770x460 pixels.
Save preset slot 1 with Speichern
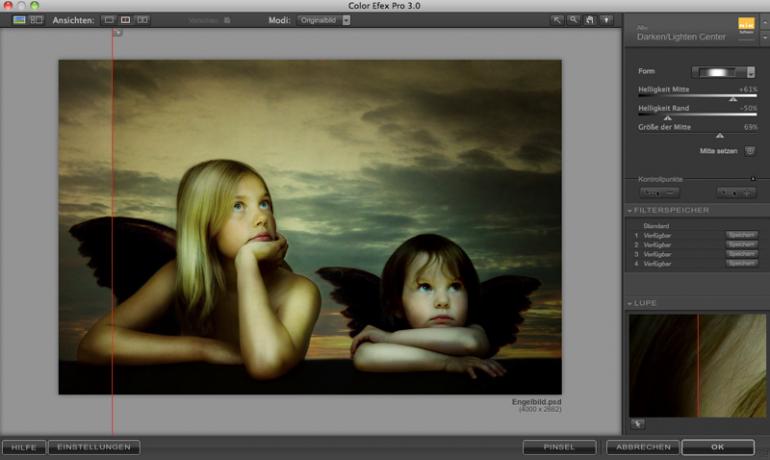pyautogui.click(x=741, y=235)
